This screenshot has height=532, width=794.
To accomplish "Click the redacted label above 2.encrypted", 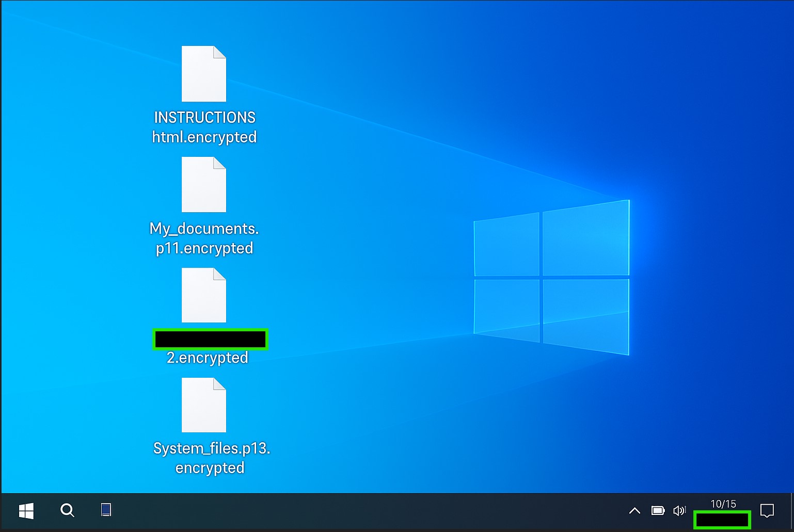I will 210,338.
